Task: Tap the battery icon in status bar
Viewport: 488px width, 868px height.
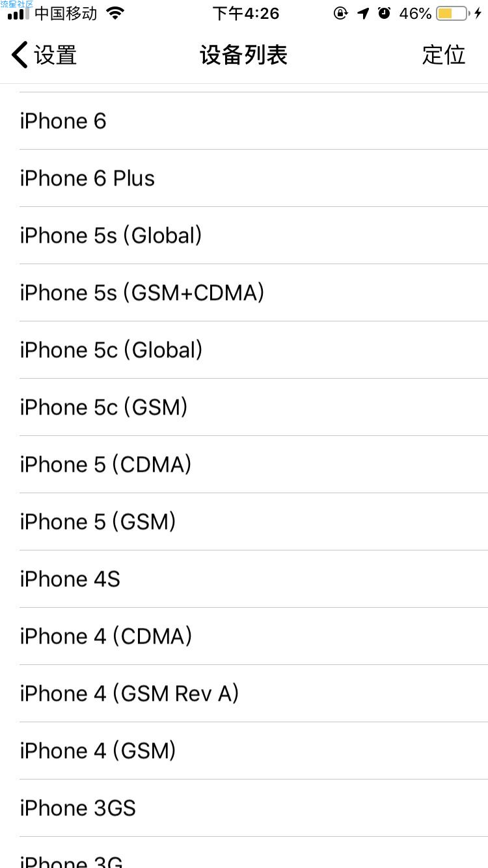Action: coord(453,13)
